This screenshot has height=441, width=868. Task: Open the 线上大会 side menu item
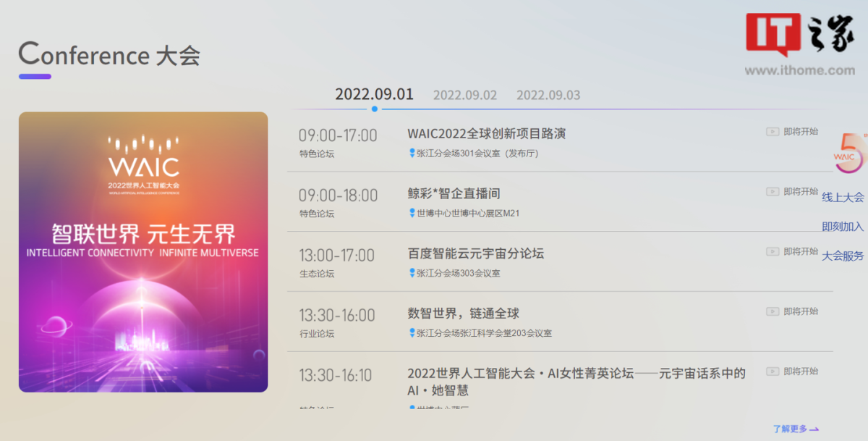pyautogui.click(x=843, y=197)
